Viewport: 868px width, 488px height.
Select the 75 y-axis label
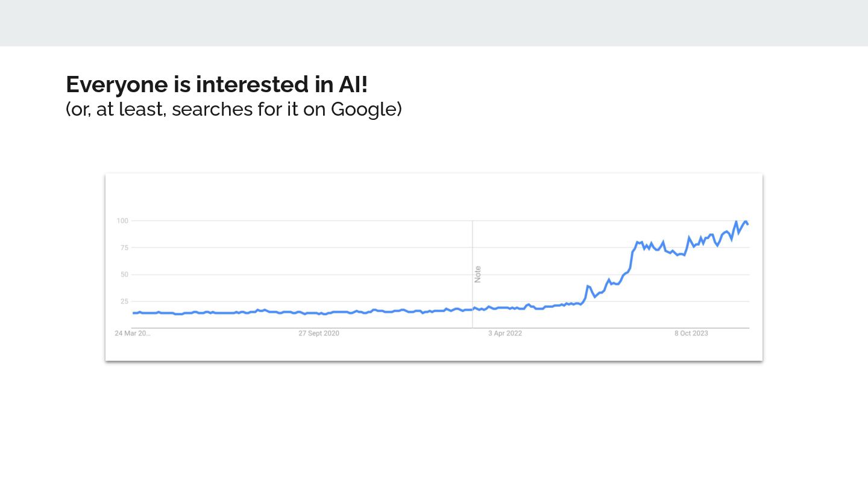pyautogui.click(x=124, y=248)
